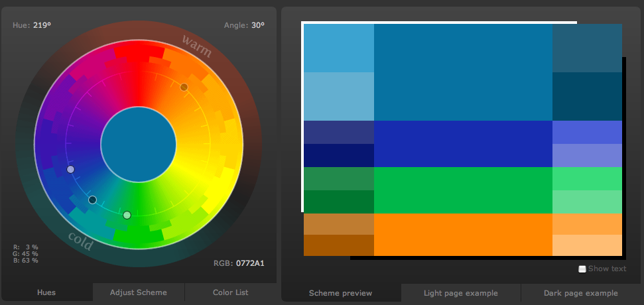Open the Light page example tab
Image resolution: width=644 pixels, height=305 pixels.
click(x=461, y=293)
